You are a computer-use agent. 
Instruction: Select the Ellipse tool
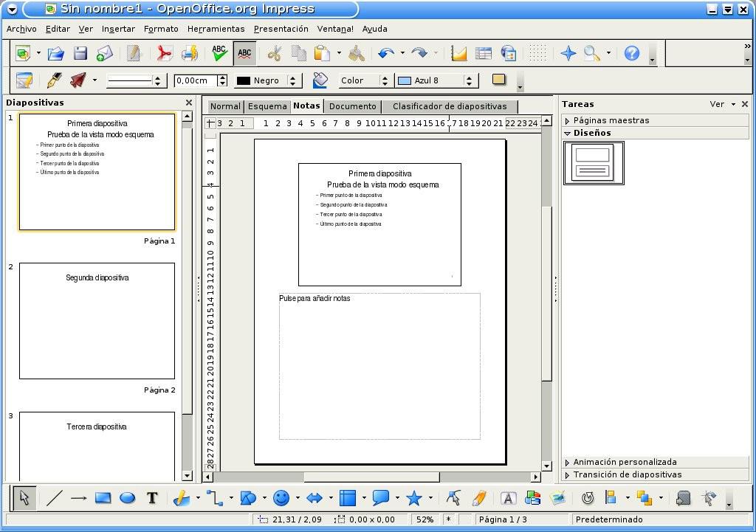pyautogui.click(x=127, y=498)
